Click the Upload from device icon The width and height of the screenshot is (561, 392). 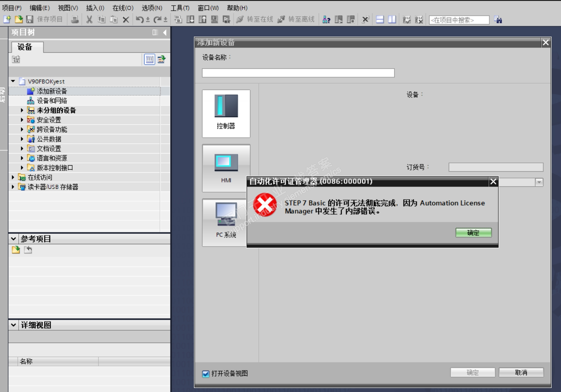[x=202, y=19]
